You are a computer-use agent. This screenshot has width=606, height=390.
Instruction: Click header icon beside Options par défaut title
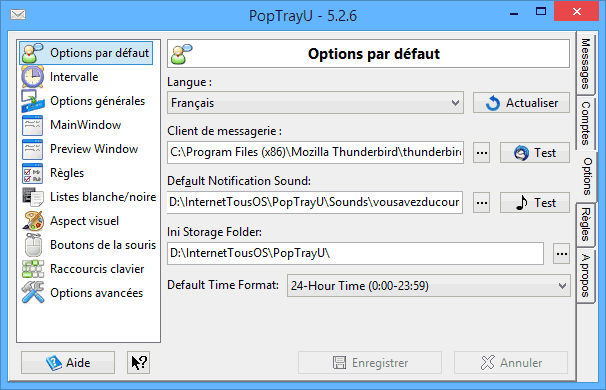(182, 54)
